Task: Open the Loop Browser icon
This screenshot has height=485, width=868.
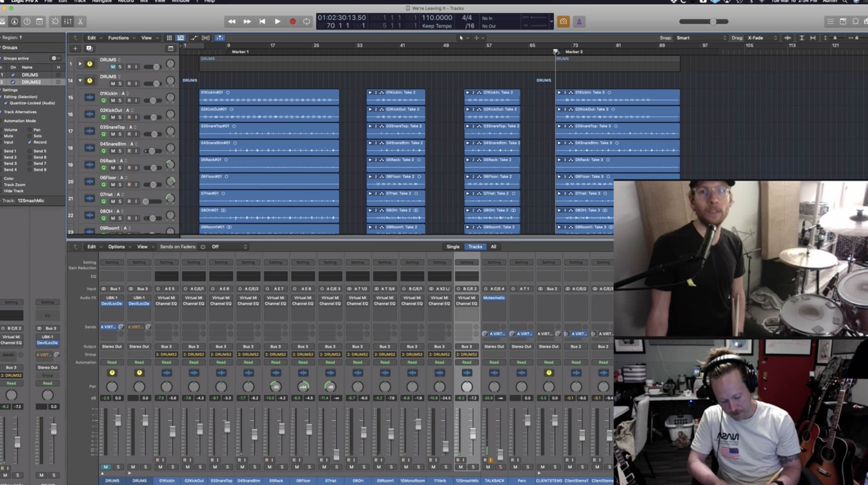Action: (855, 22)
